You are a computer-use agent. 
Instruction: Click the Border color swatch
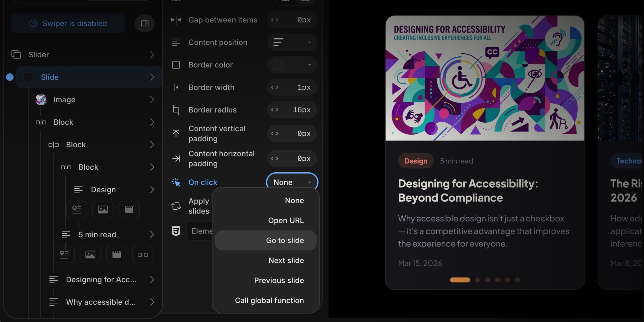(x=279, y=65)
